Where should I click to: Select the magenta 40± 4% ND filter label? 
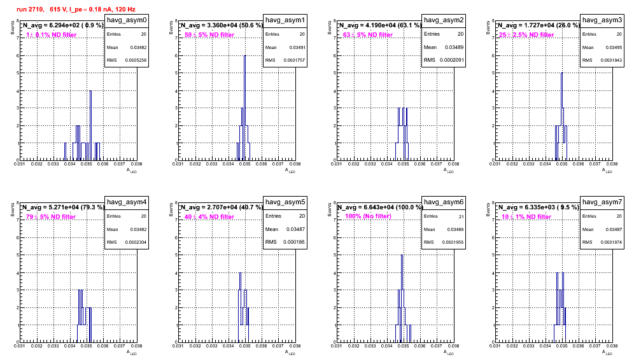[x=209, y=217]
